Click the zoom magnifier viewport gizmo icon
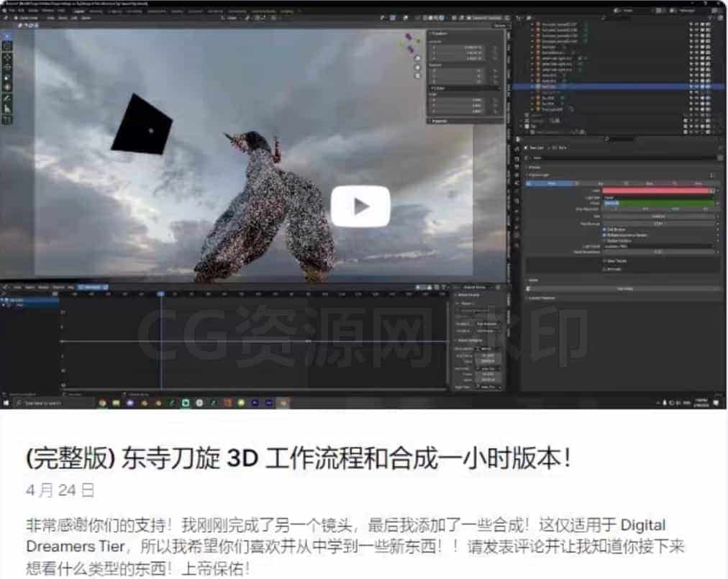This screenshot has height=579, width=728. 417,58
